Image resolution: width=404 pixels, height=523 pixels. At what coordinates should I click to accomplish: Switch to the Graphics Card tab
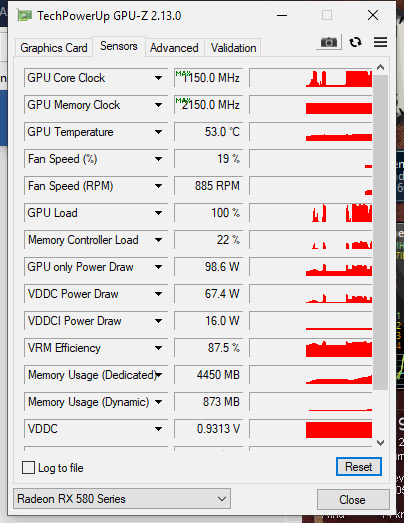(54, 48)
